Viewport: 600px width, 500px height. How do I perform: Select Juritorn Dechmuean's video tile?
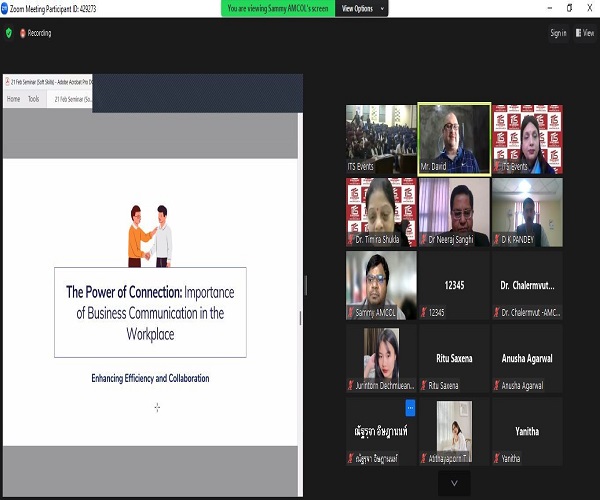coord(381,358)
